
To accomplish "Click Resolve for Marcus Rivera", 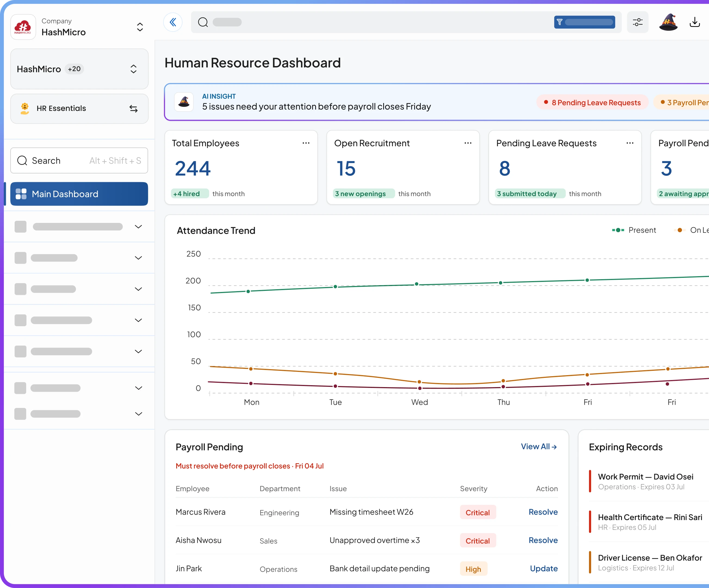I will pyautogui.click(x=543, y=512).
